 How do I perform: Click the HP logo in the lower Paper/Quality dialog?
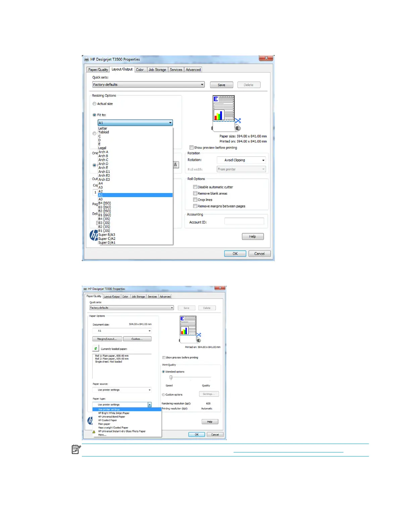tap(90, 420)
